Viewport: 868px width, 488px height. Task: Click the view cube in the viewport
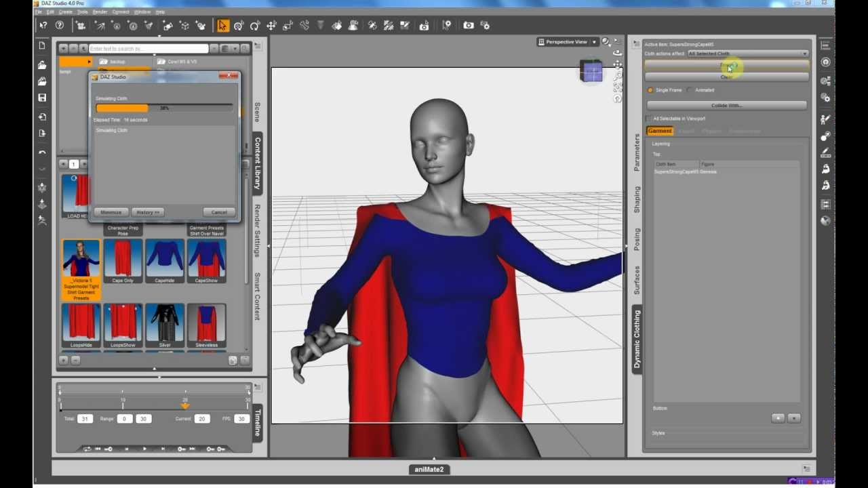(x=591, y=71)
